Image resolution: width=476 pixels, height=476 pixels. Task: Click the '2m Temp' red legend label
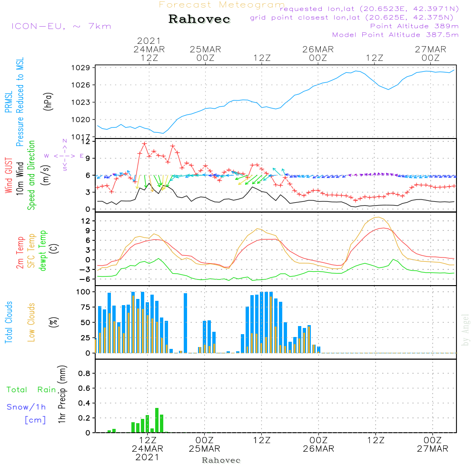click(20, 253)
